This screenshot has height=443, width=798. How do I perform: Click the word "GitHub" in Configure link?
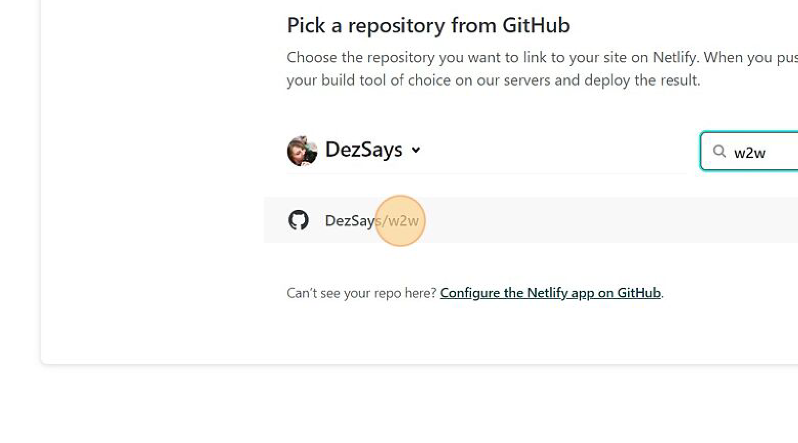point(638,293)
